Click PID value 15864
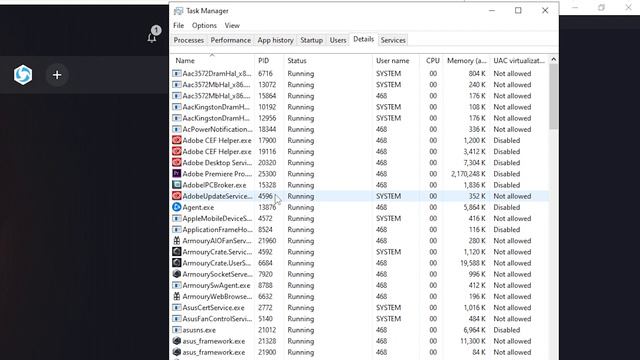The height and width of the screenshot is (360, 640). pyautogui.click(x=267, y=96)
